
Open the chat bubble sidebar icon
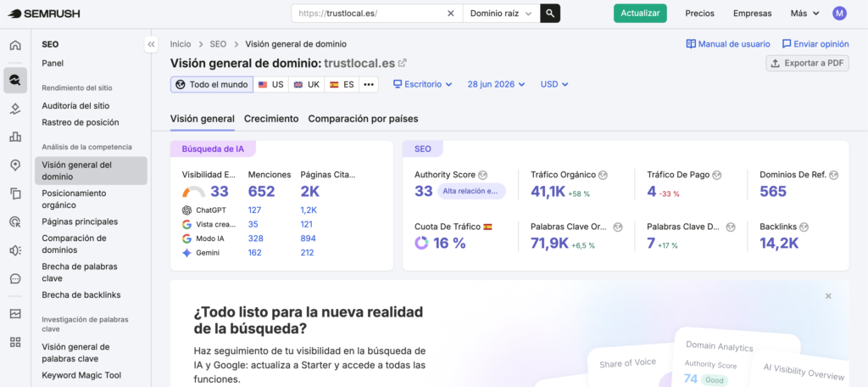point(15,278)
